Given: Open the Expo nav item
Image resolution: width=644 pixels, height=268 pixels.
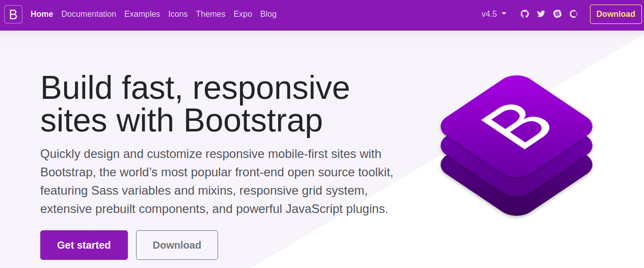Looking at the screenshot, I should (243, 14).
